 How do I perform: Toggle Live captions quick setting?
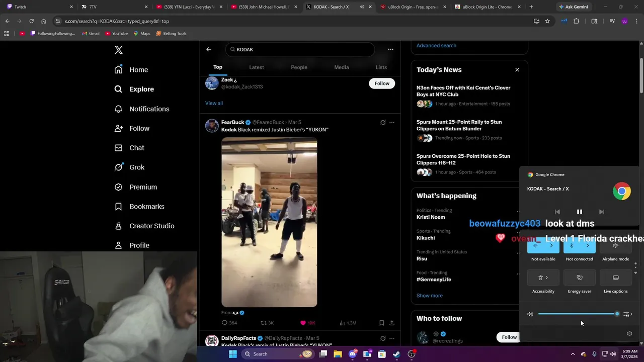pyautogui.click(x=616, y=278)
